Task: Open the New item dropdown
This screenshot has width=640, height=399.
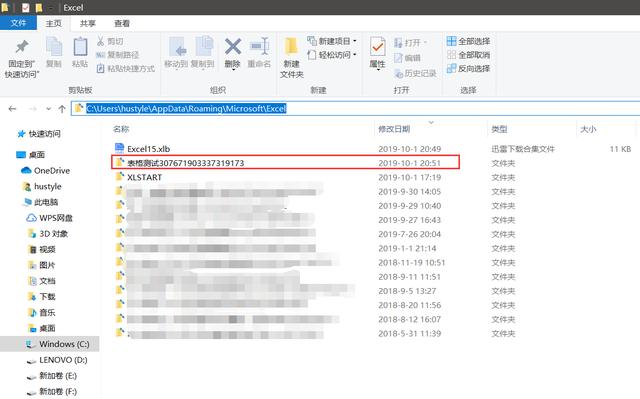Action: 332,41
